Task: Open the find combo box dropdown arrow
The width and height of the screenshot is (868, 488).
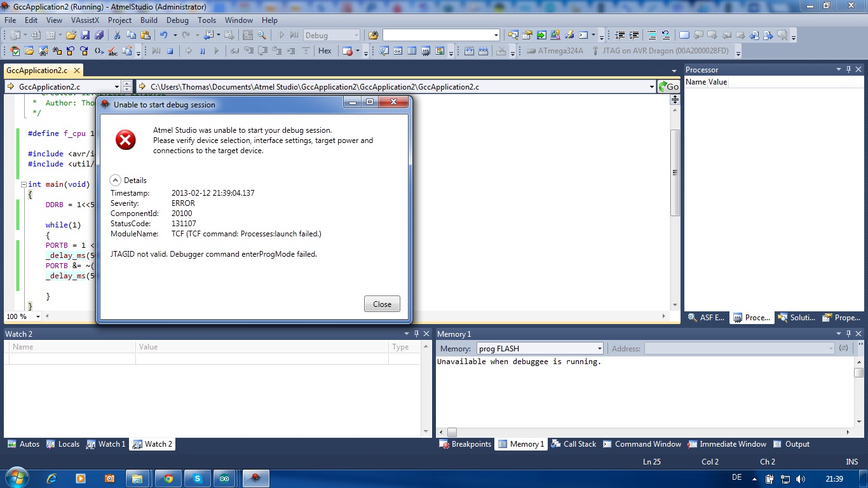Action: pyautogui.click(x=496, y=35)
